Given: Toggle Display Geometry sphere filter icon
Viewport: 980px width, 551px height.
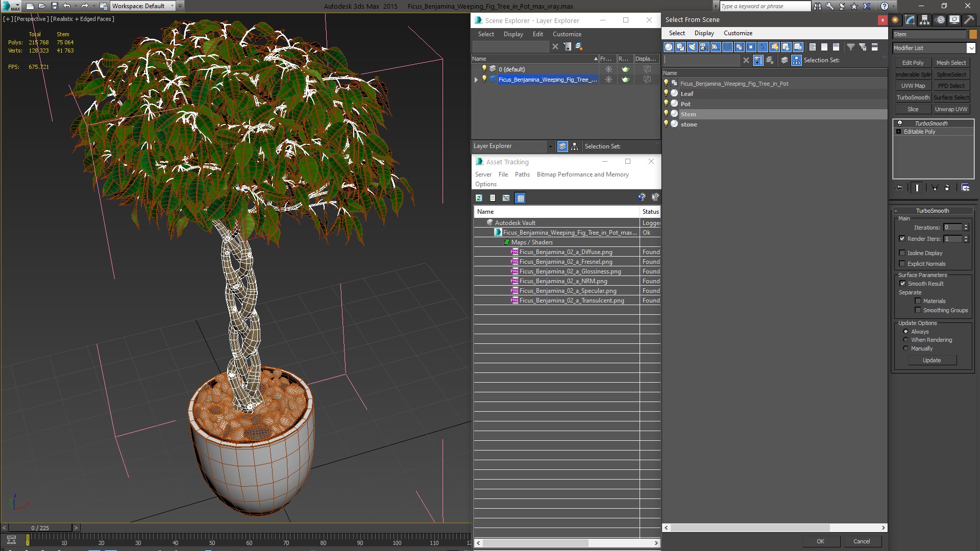Looking at the screenshot, I should click(x=669, y=47).
